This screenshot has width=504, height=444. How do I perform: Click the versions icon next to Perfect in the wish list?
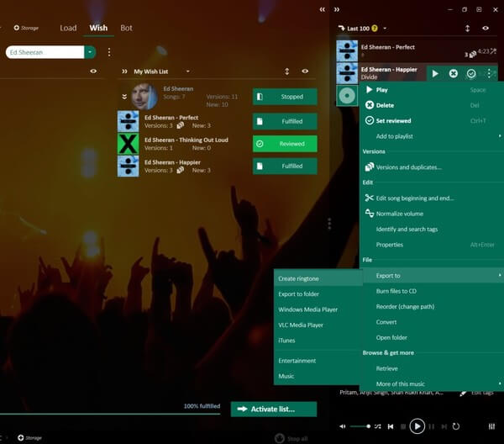point(181,125)
